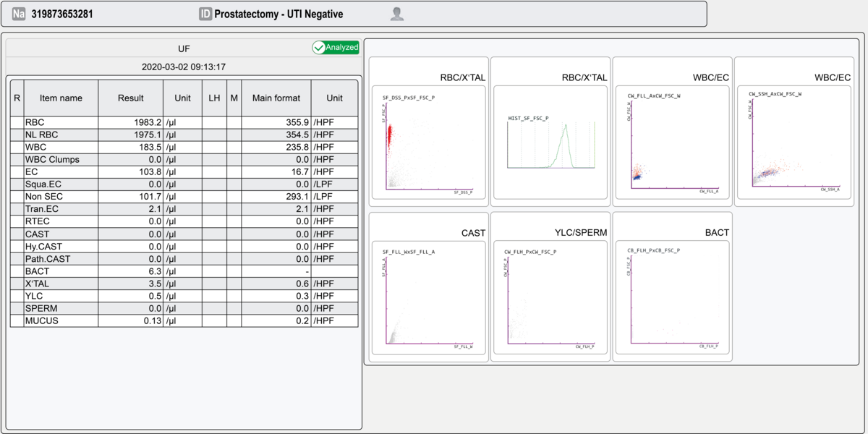Open the RBC/X'TAL histogram thumbnail
Image resolution: width=868 pixels, height=434 pixels.
[x=550, y=144]
